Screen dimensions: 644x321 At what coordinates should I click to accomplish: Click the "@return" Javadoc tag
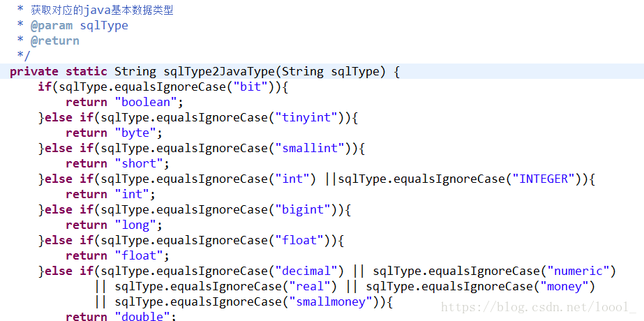click(x=55, y=40)
